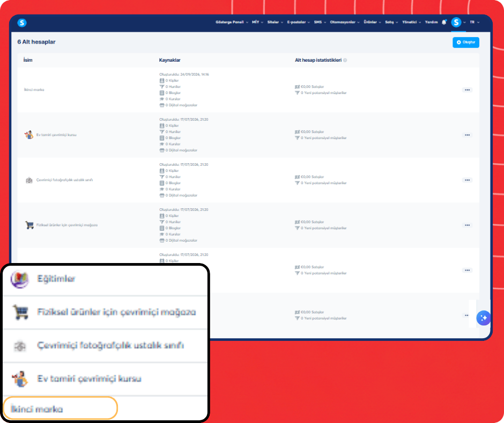Screen dimensions: 504x423
Task: Select Çevrimiçi fotoğrafçılık ustalık sınıfı in enlarged list
Action: click(110, 345)
